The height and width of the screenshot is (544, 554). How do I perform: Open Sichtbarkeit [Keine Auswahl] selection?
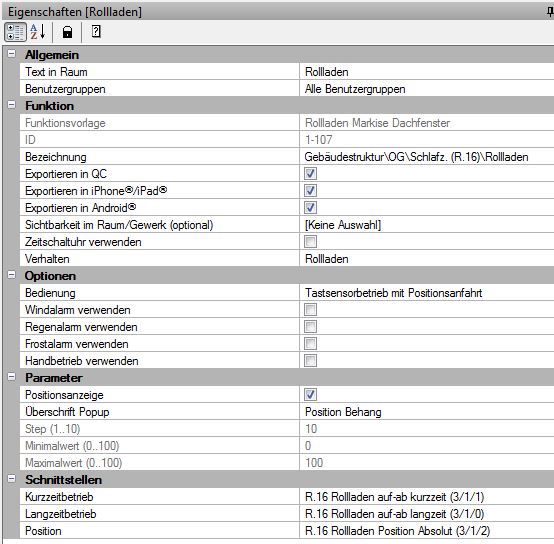click(427, 225)
